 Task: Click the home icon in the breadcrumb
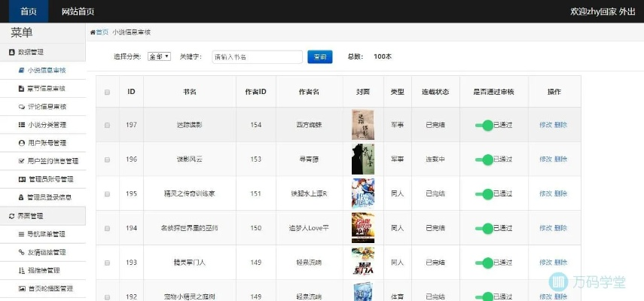click(x=93, y=32)
